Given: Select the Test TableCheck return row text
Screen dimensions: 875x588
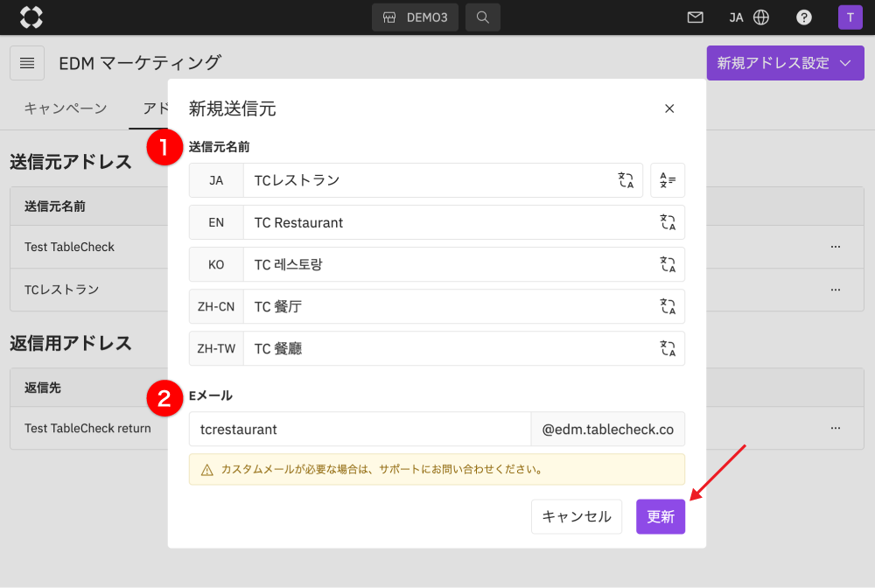Looking at the screenshot, I should click(87, 428).
